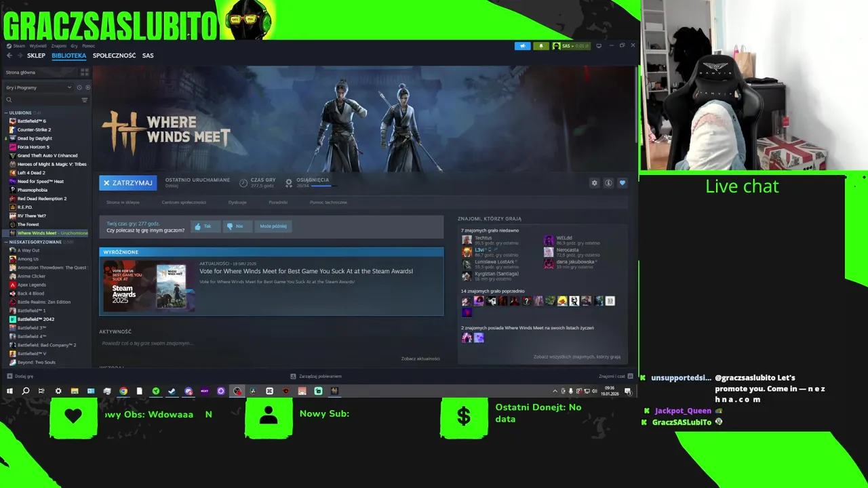Show hidden system tray icons
This screenshot has width=868, height=488.
(555, 391)
